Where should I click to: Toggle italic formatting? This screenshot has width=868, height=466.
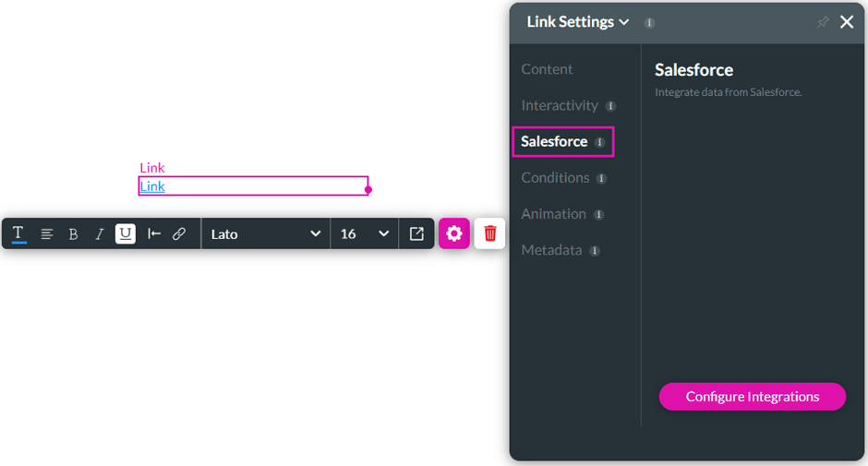pos(100,234)
